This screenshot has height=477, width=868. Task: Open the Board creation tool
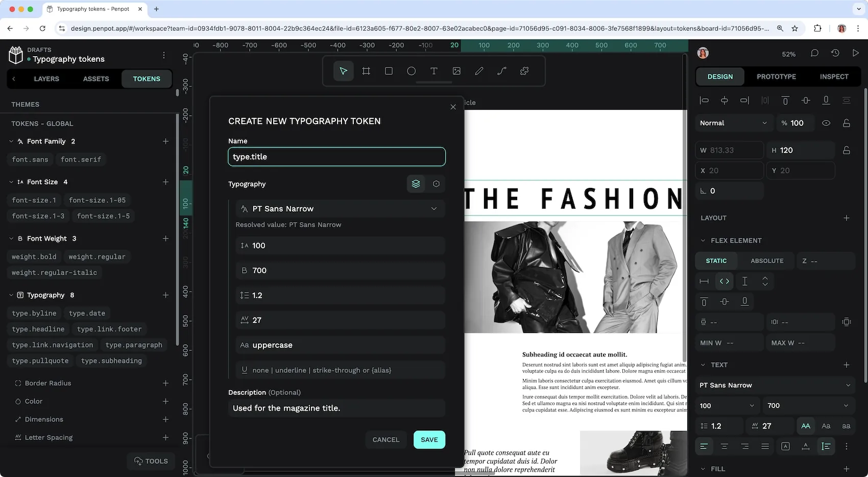click(366, 71)
